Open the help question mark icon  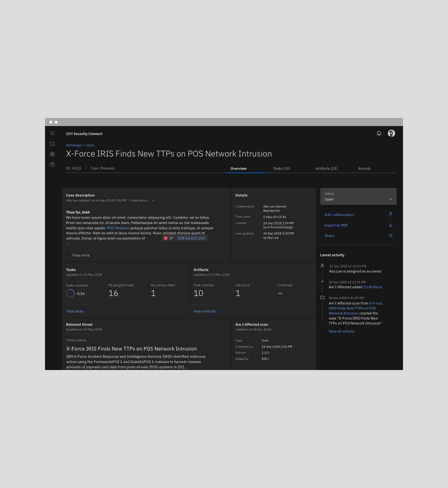52,164
